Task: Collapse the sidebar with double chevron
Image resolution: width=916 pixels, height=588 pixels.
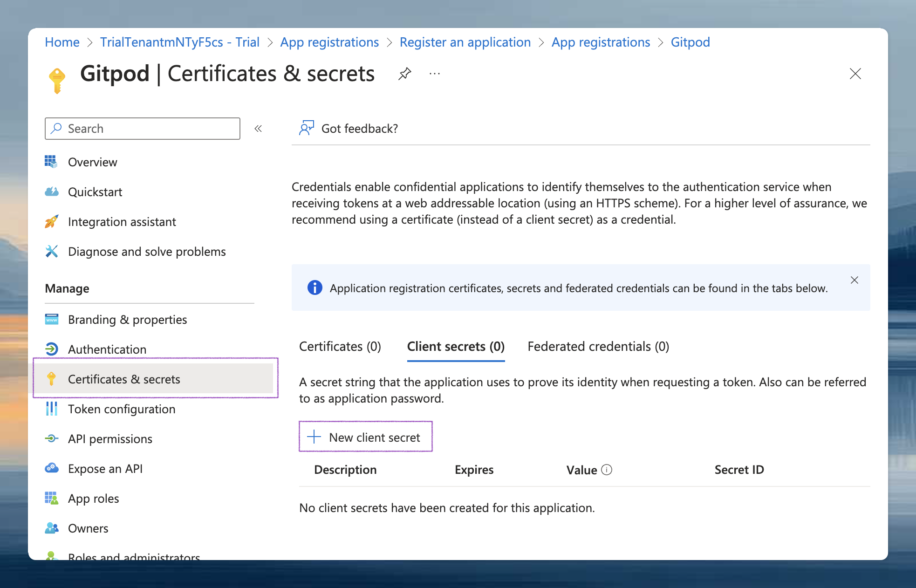Action: (x=258, y=129)
